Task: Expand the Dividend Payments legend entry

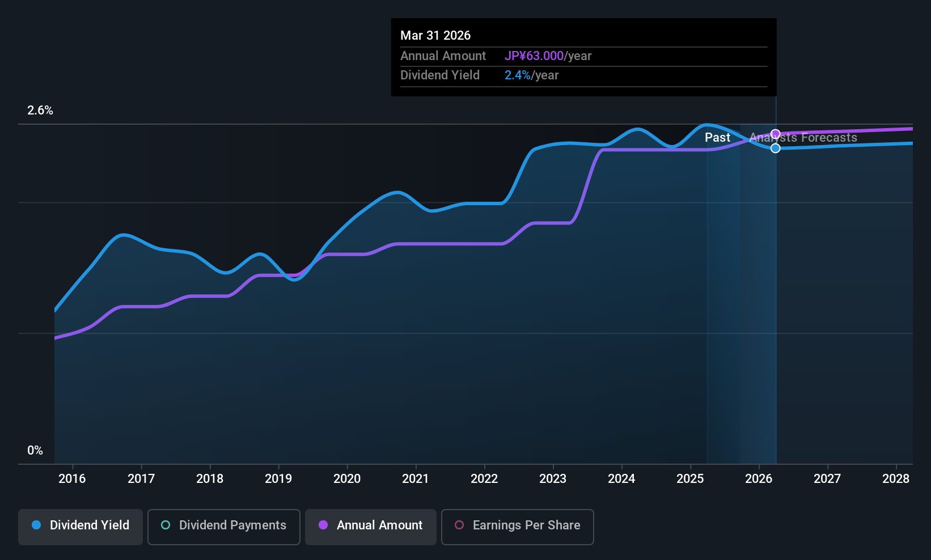Action: [223, 527]
